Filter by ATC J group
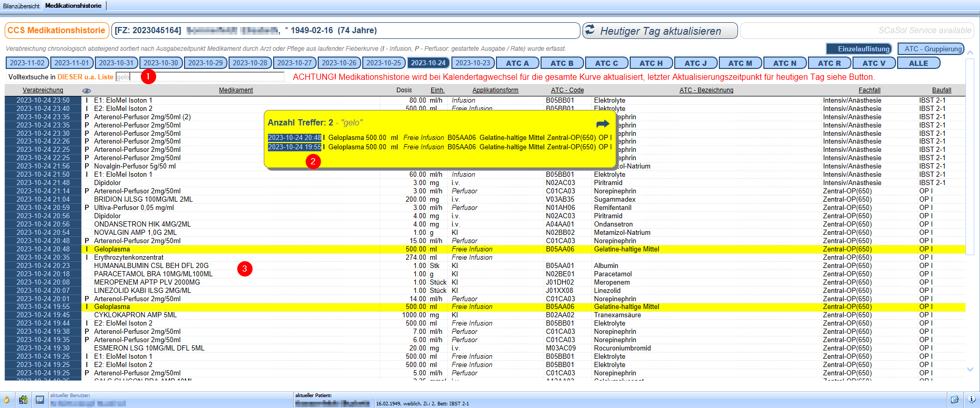980x408 pixels. [695, 63]
